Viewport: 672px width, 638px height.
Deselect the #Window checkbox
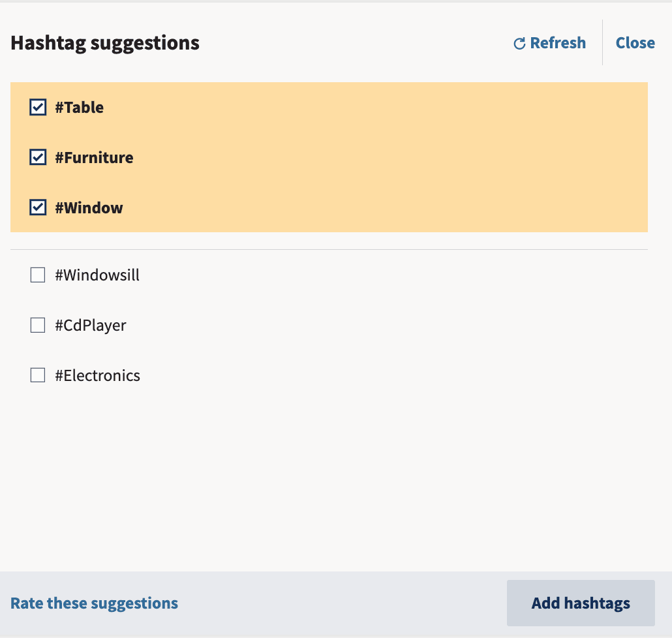click(x=38, y=207)
